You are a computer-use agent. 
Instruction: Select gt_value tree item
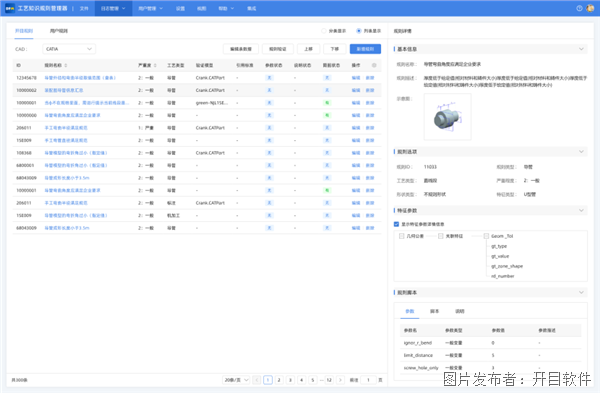pyautogui.click(x=500, y=256)
